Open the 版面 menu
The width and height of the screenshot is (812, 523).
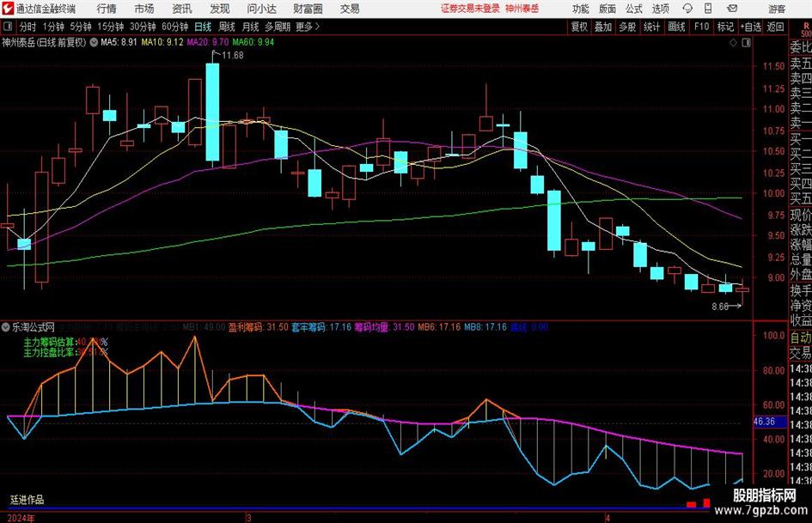(607, 9)
